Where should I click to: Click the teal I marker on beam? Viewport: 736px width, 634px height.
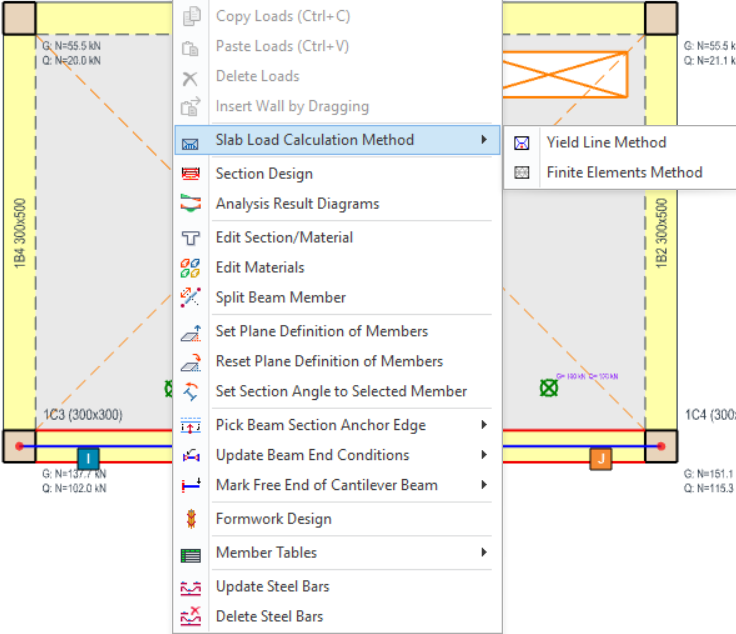point(88,459)
